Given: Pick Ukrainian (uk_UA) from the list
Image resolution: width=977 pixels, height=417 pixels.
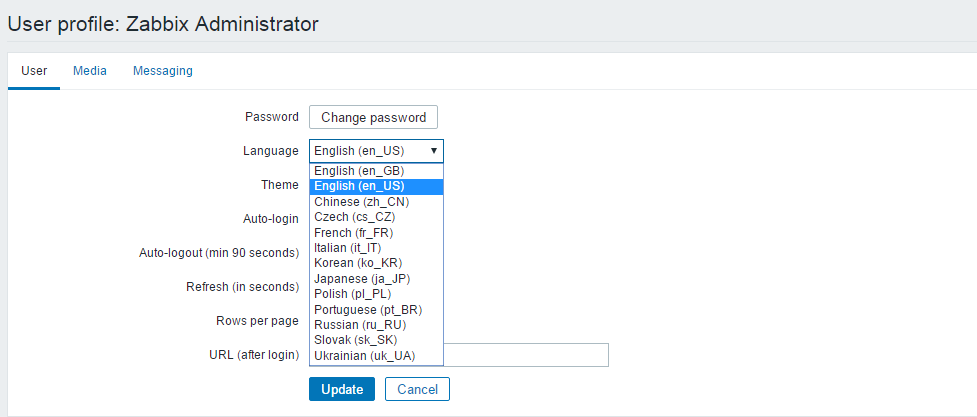Looking at the screenshot, I should click(375, 356).
